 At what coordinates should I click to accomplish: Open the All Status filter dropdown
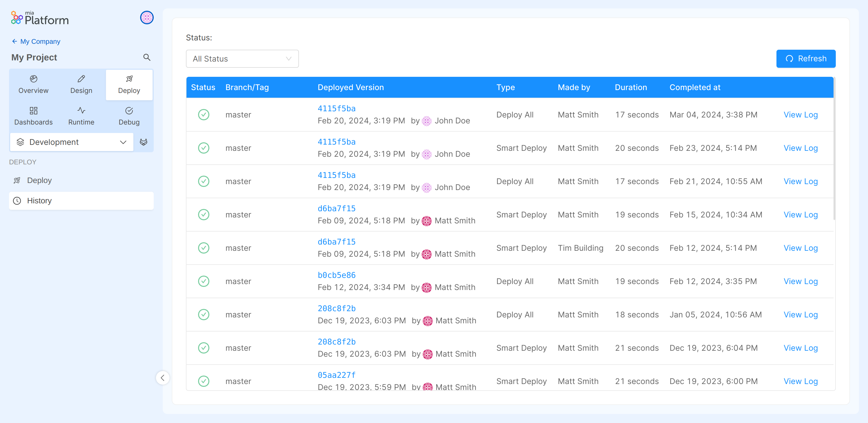[x=242, y=59]
